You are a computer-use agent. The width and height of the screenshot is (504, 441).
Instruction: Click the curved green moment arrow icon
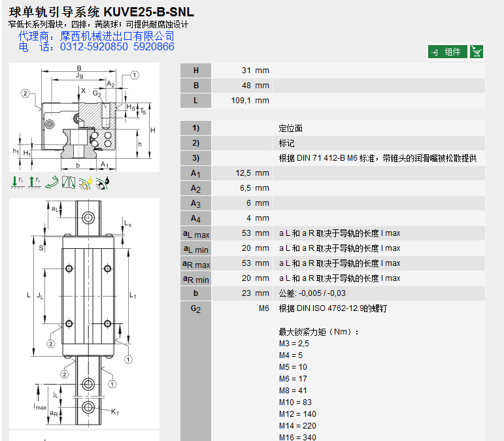coord(51,183)
